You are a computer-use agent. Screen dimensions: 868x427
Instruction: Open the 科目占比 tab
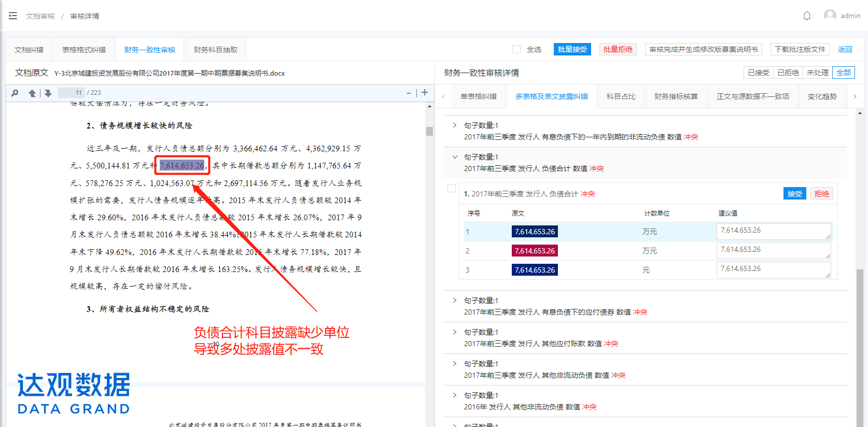(x=621, y=96)
